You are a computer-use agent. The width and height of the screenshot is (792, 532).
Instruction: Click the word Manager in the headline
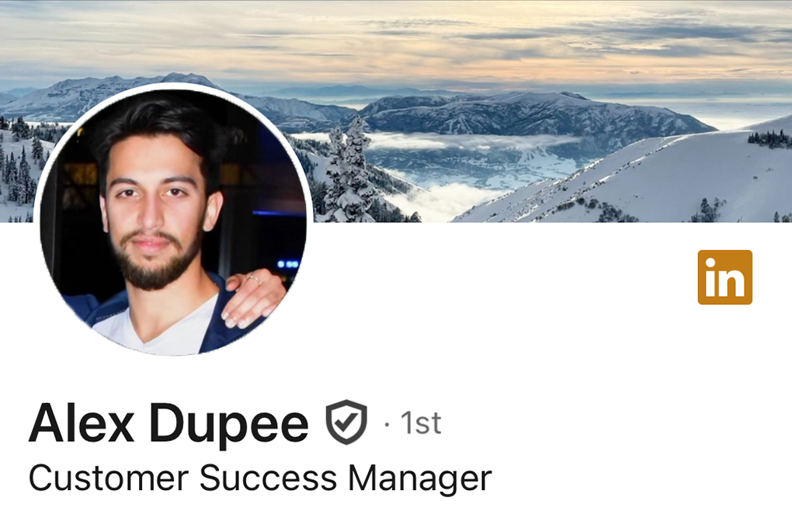tap(420, 479)
